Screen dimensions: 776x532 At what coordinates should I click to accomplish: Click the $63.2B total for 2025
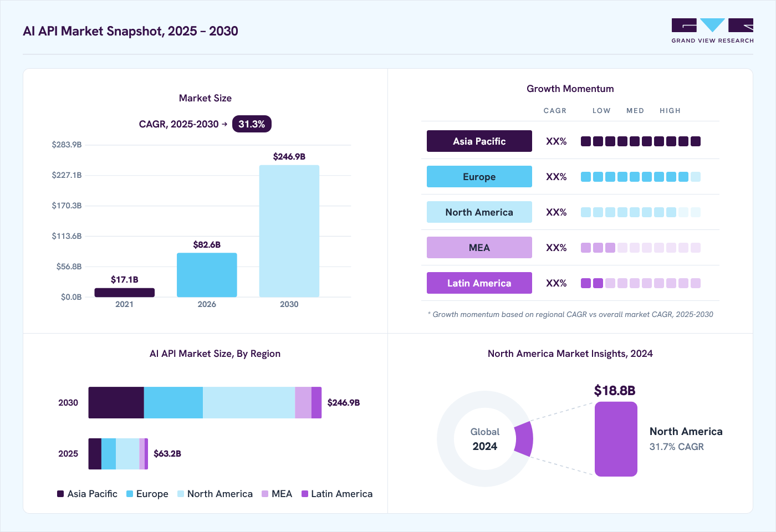pos(167,454)
